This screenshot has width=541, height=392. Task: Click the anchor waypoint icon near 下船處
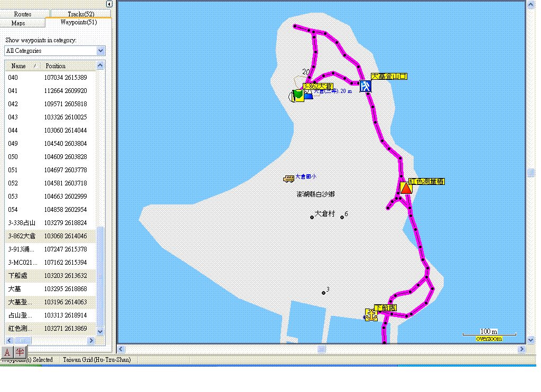coord(371,315)
